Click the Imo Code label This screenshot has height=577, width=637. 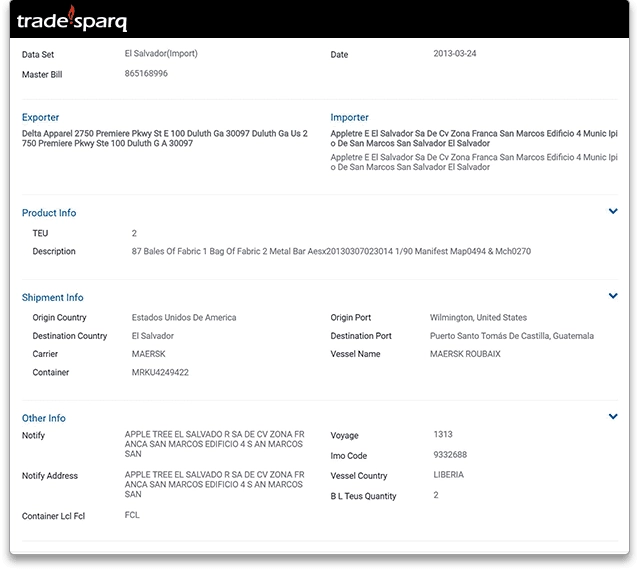(349, 456)
